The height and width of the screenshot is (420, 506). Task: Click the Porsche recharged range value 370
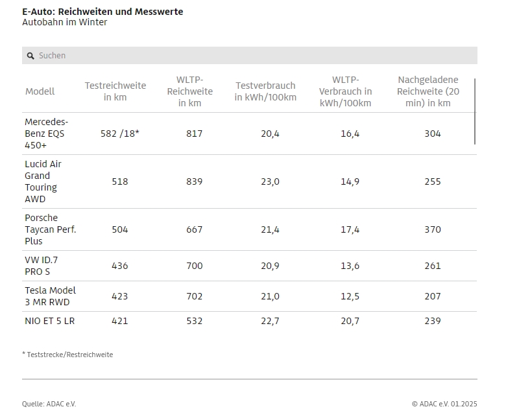click(x=433, y=230)
